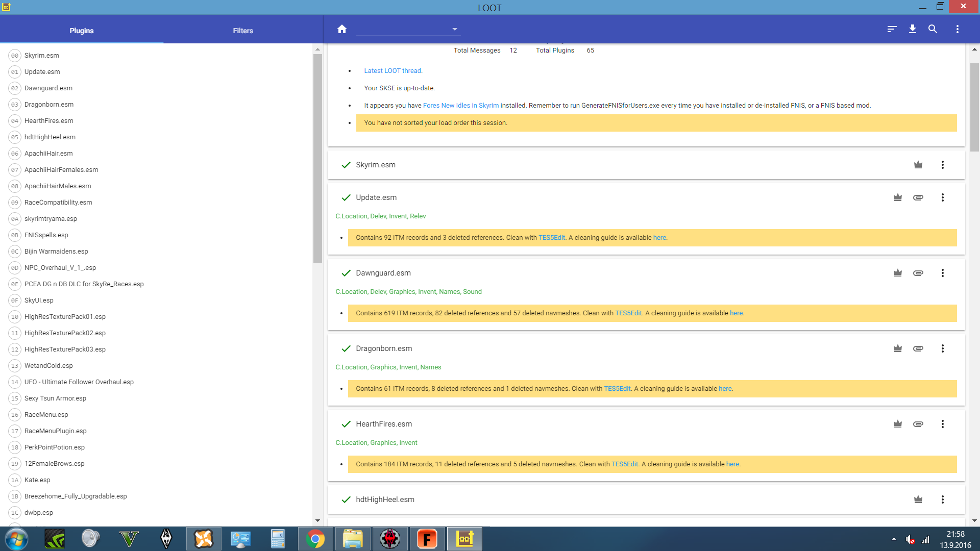Click the crown icon on Dawnguard.esm card
This screenshot has height=551, width=980.
[x=898, y=273]
